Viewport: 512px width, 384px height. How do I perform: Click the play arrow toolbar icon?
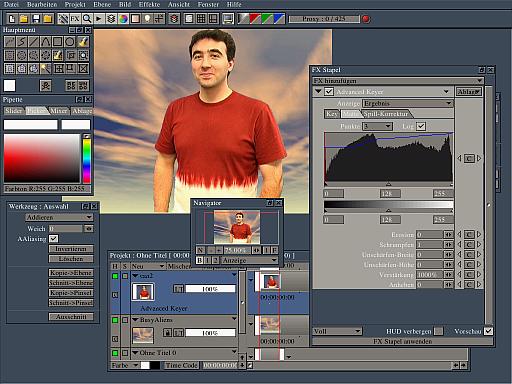click(x=99, y=19)
